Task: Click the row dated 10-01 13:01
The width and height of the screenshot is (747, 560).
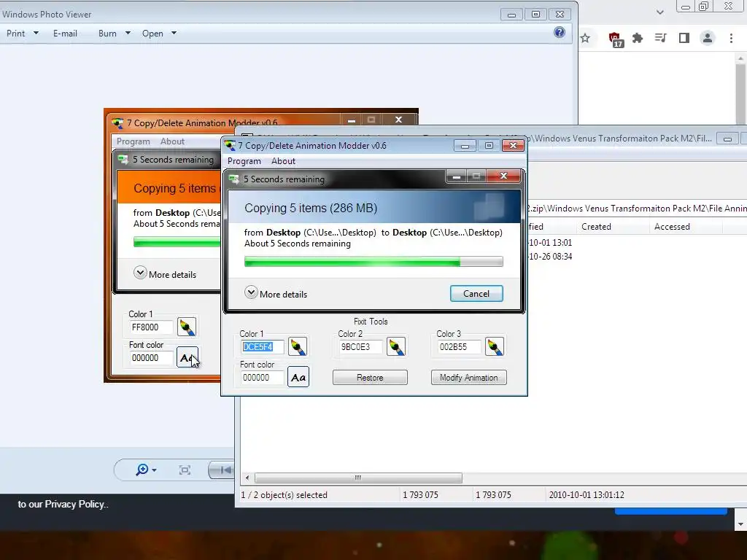Action: (x=636, y=242)
